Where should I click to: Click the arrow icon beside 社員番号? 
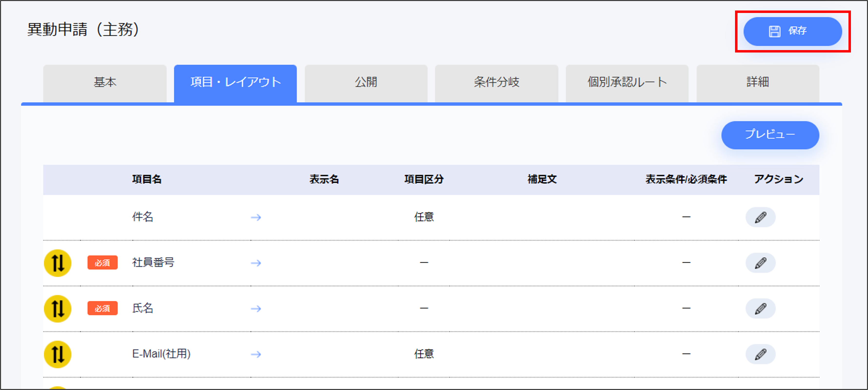(x=256, y=263)
